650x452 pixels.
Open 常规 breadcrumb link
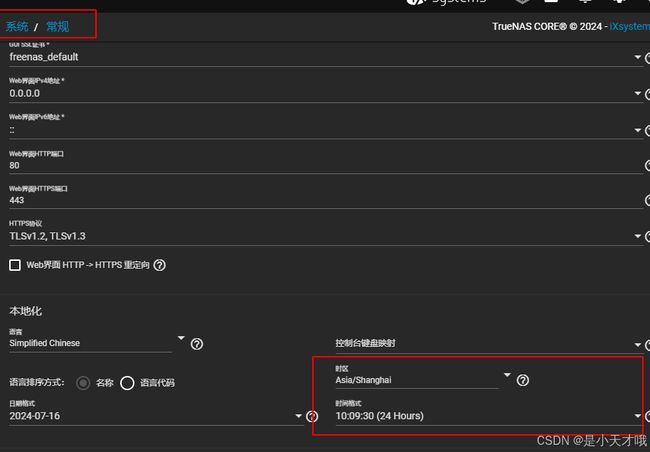(58, 27)
